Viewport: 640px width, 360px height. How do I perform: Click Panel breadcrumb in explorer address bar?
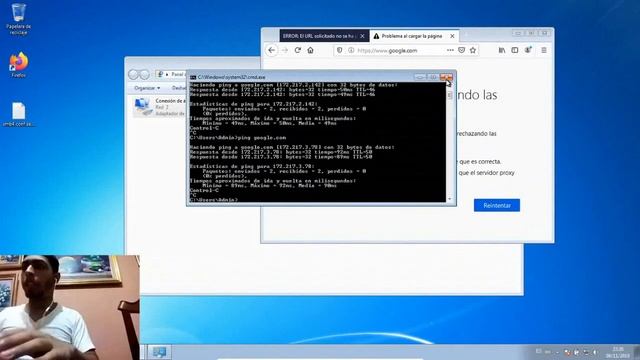click(177, 74)
